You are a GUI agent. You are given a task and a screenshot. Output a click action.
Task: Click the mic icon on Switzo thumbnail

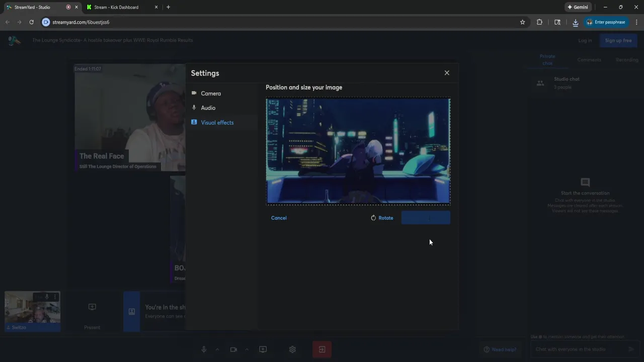click(47, 297)
